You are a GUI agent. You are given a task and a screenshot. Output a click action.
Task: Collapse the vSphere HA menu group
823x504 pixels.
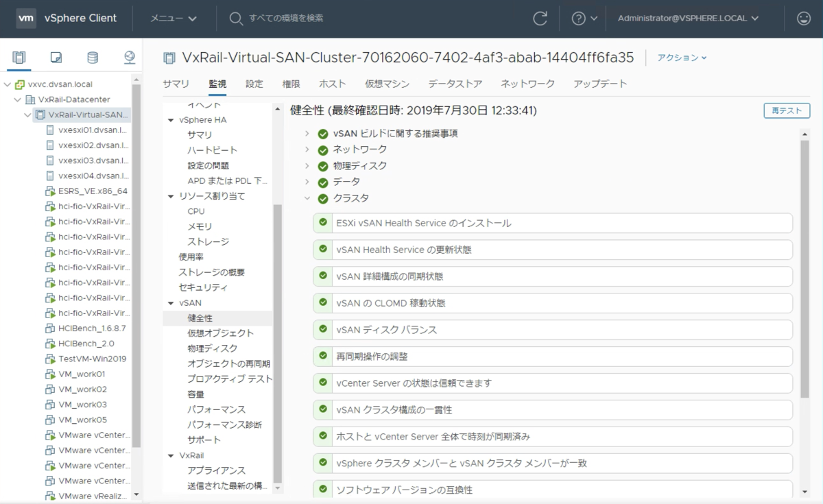tap(171, 120)
